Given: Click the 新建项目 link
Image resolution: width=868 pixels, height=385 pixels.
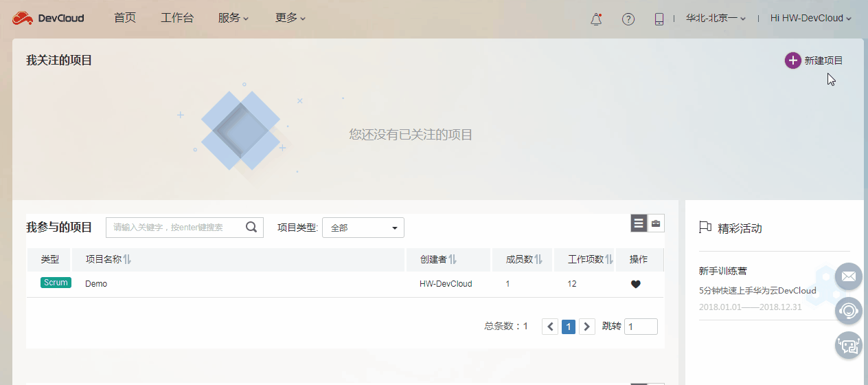Looking at the screenshot, I should click(x=823, y=60).
